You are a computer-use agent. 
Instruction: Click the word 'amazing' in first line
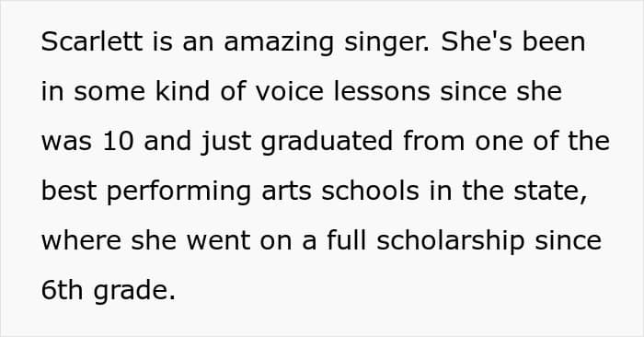point(279,43)
